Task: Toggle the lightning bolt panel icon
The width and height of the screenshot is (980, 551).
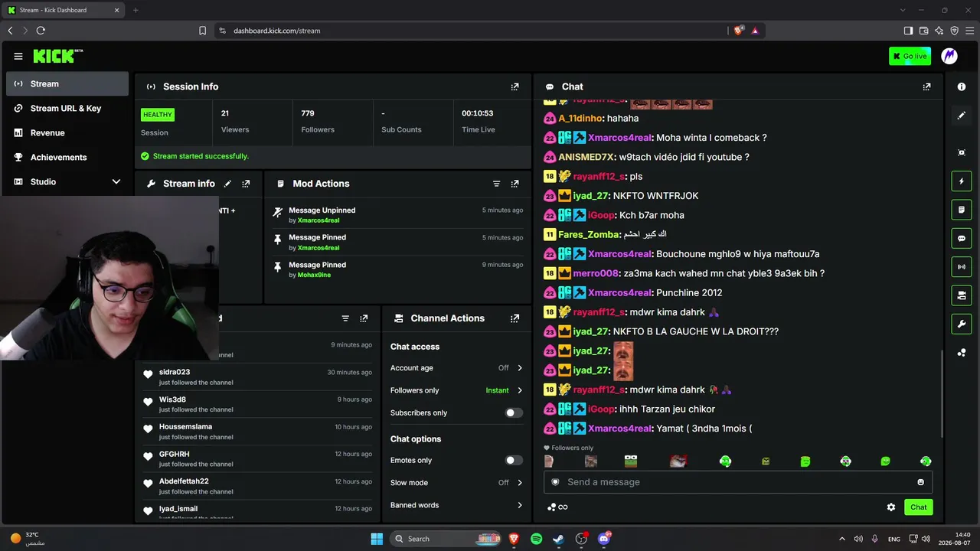Action: point(962,181)
